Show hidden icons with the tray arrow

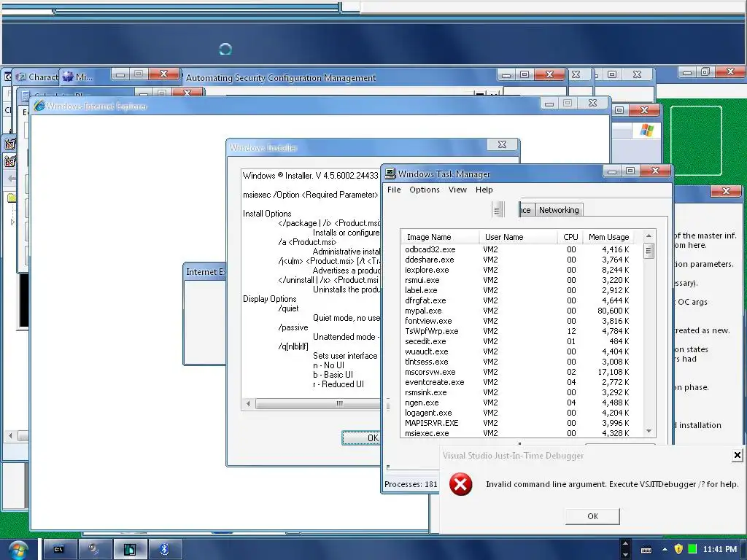pyautogui.click(x=665, y=550)
